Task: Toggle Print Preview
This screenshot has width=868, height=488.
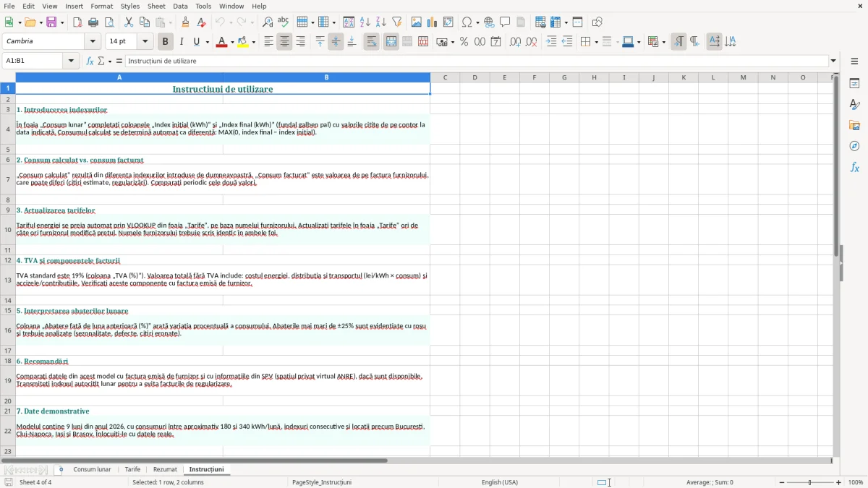Action: pyautogui.click(x=109, y=22)
